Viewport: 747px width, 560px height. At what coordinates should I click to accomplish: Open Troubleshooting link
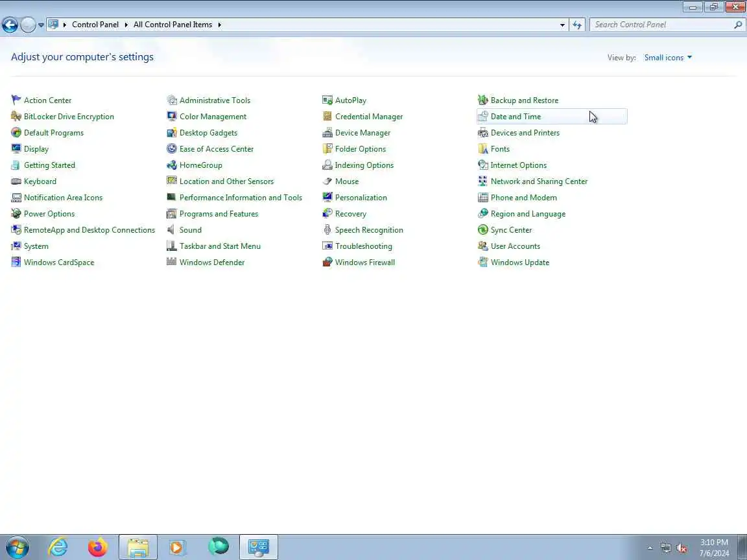click(364, 246)
